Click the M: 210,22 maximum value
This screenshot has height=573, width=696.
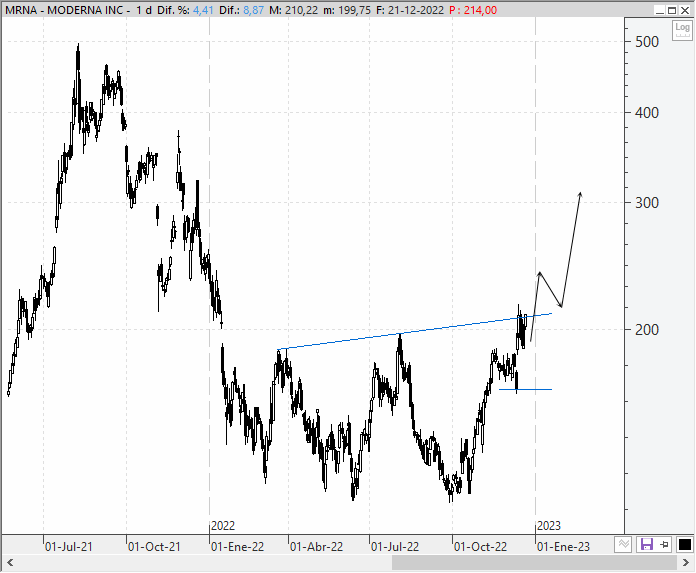(x=293, y=10)
